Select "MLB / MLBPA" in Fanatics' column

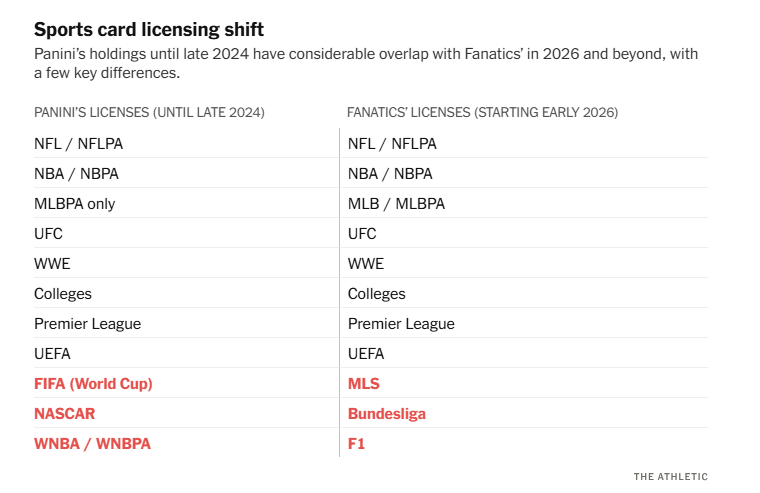396,203
